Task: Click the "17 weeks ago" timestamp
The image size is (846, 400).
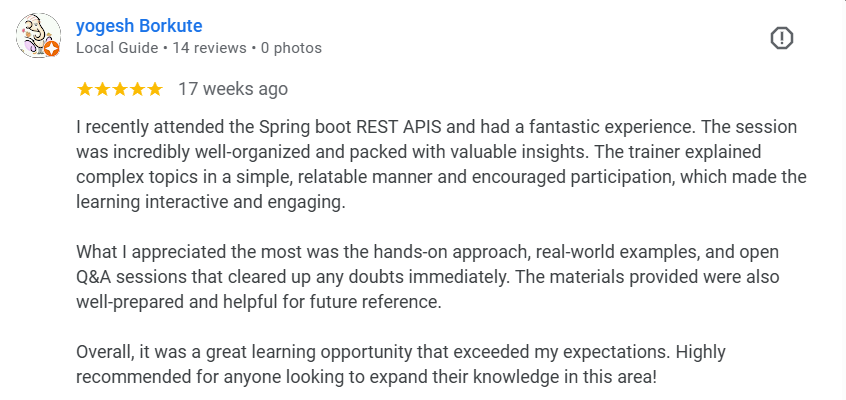Action: click(x=233, y=89)
